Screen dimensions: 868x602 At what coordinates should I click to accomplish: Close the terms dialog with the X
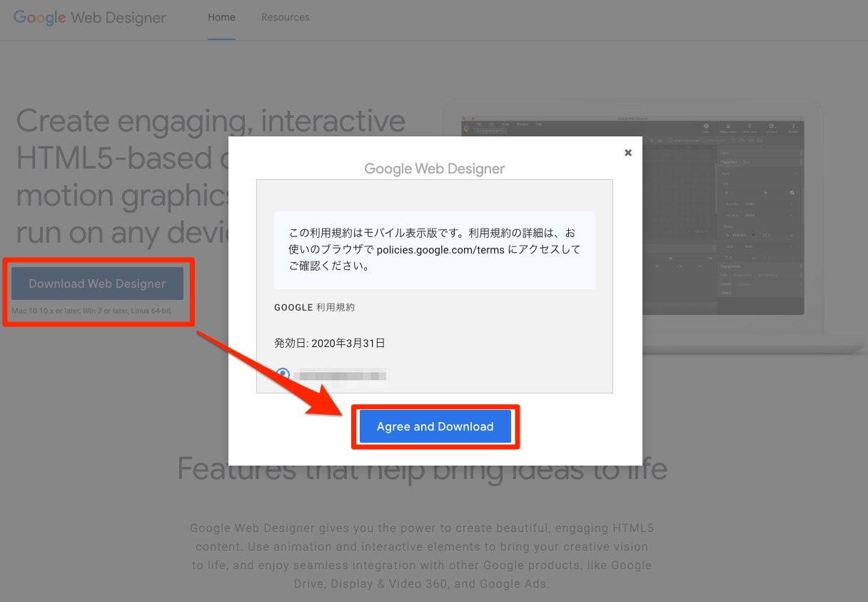pyautogui.click(x=628, y=152)
